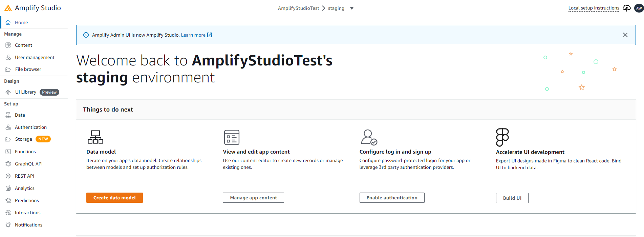
Task: Open User management page
Action: [35, 57]
